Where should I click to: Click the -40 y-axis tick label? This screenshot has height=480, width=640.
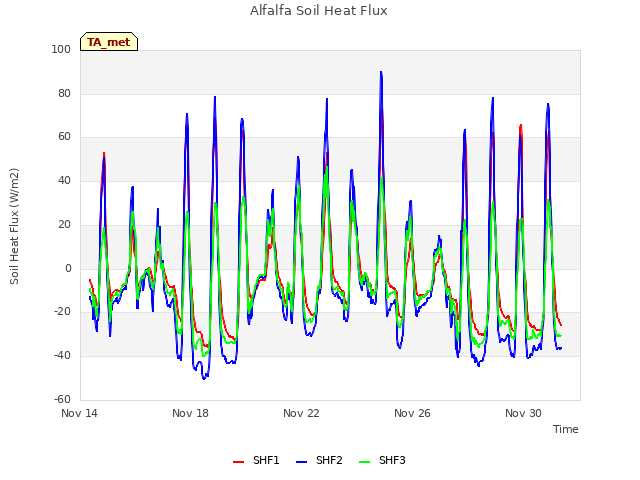[x=62, y=356]
